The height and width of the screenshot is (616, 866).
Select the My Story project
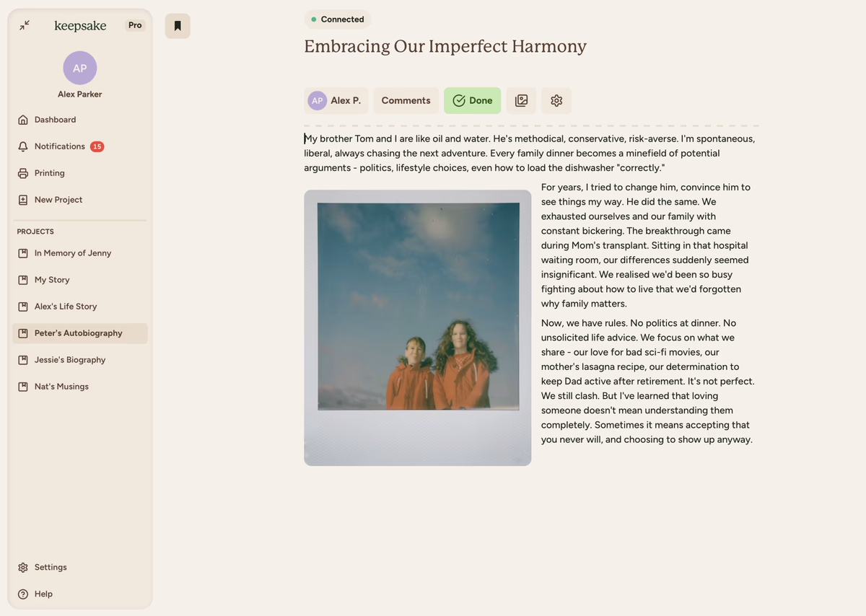pos(52,280)
